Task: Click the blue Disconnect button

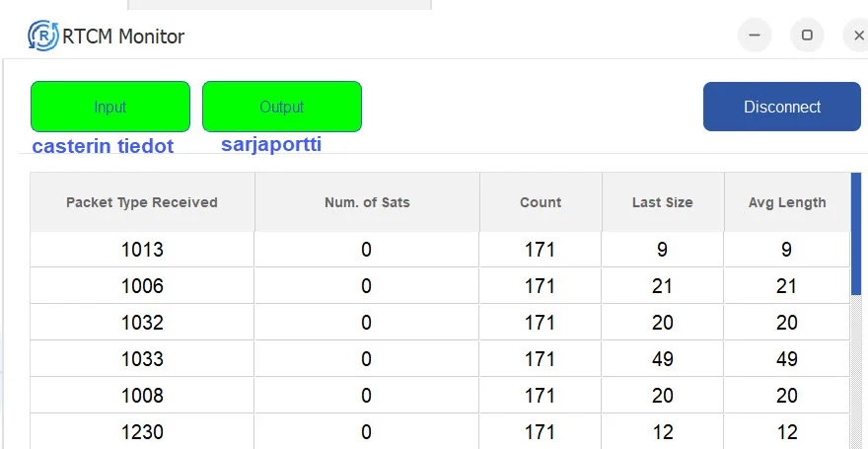Action: click(781, 107)
